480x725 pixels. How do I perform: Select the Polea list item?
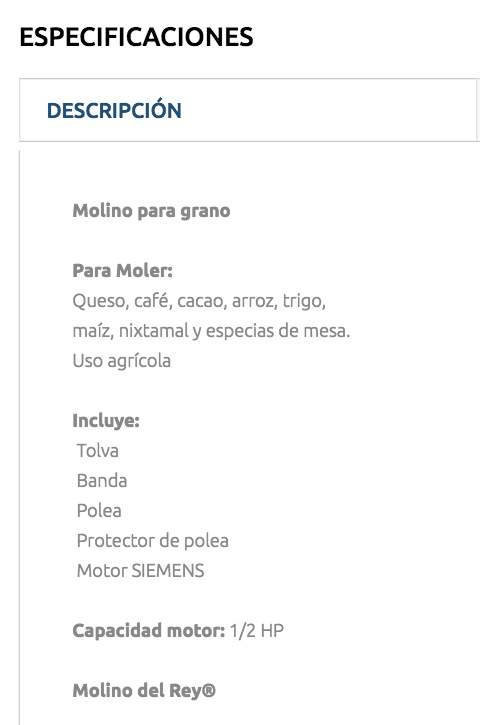pyautogui.click(x=99, y=511)
